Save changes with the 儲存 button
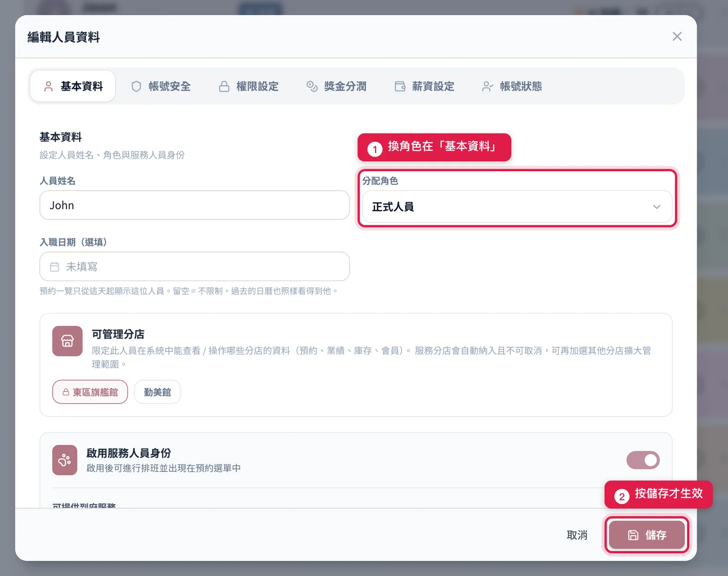 [x=647, y=535]
